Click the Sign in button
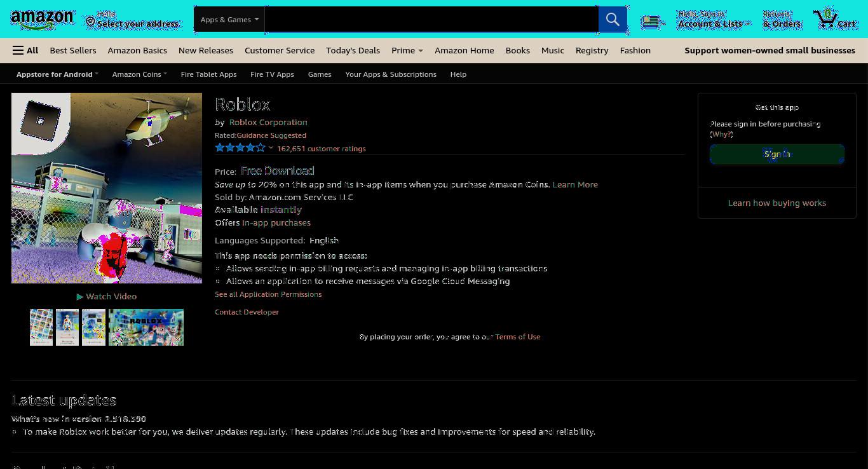Viewport: 868px width, 469px height. point(776,154)
